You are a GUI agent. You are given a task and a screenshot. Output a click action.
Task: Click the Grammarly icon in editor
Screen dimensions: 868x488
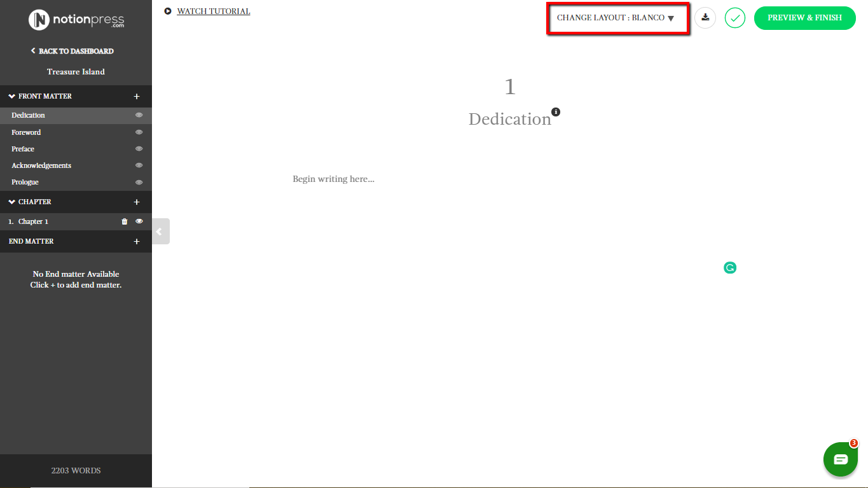point(730,268)
